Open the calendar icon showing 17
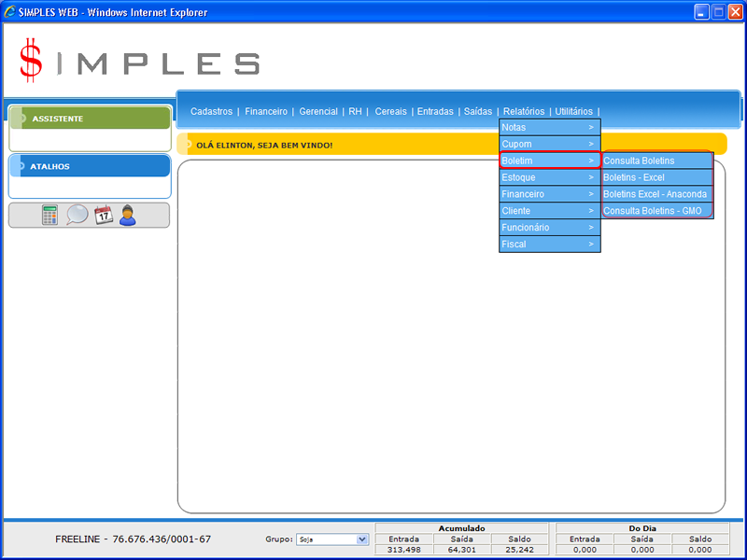747x560 pixels. click(103, 216)
